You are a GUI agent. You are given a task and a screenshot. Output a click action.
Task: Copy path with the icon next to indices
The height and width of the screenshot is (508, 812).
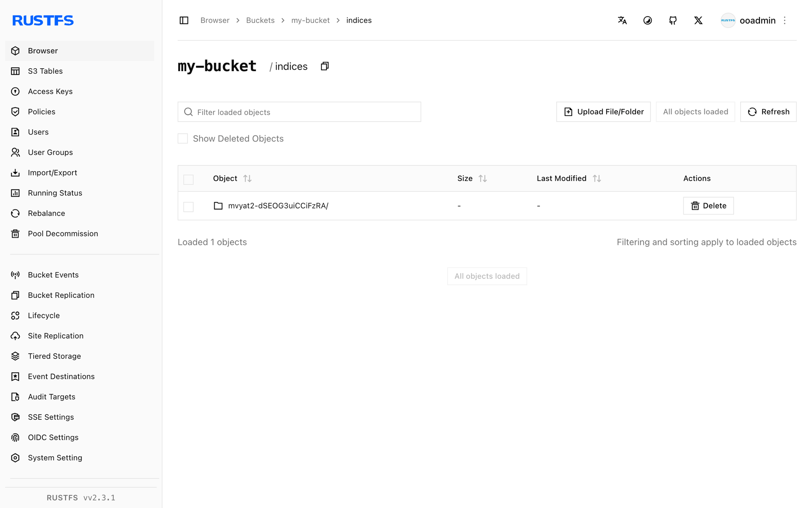tap(324, 66)
